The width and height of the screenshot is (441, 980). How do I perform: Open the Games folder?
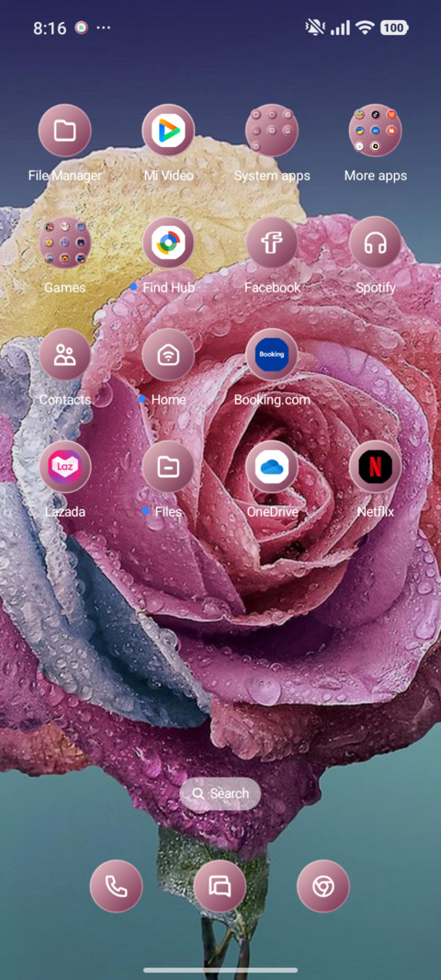point(65,243)
